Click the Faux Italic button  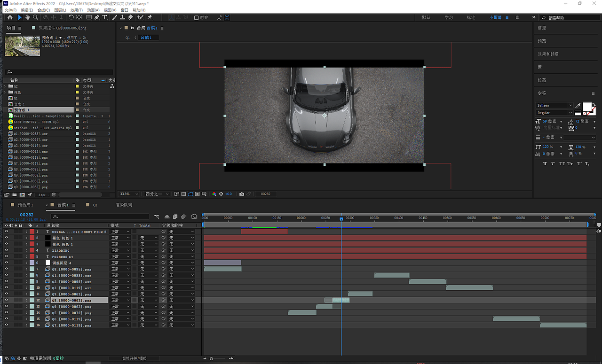[x=554, y=164]
